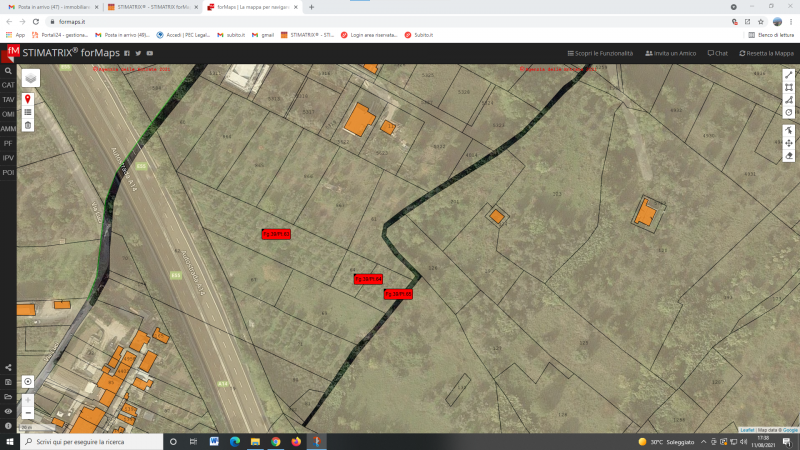Choose the eraser tool on map toolbar
The height and width of the screenshot is (450, 800).
tap(789, 156)
